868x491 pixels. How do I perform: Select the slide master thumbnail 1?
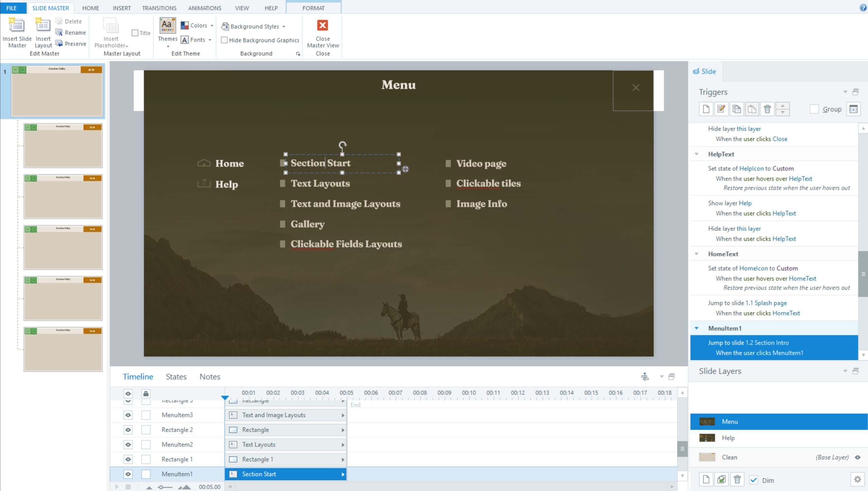point(57,91)
